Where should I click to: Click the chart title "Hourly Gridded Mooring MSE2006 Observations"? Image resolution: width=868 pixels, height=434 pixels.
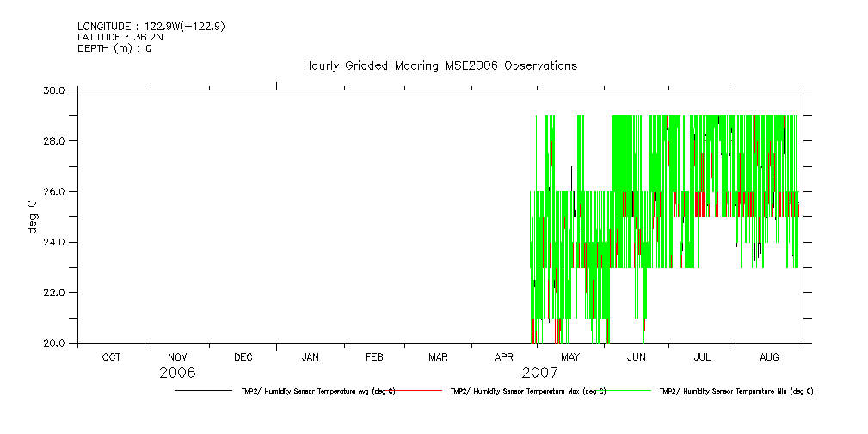(440, 66)
